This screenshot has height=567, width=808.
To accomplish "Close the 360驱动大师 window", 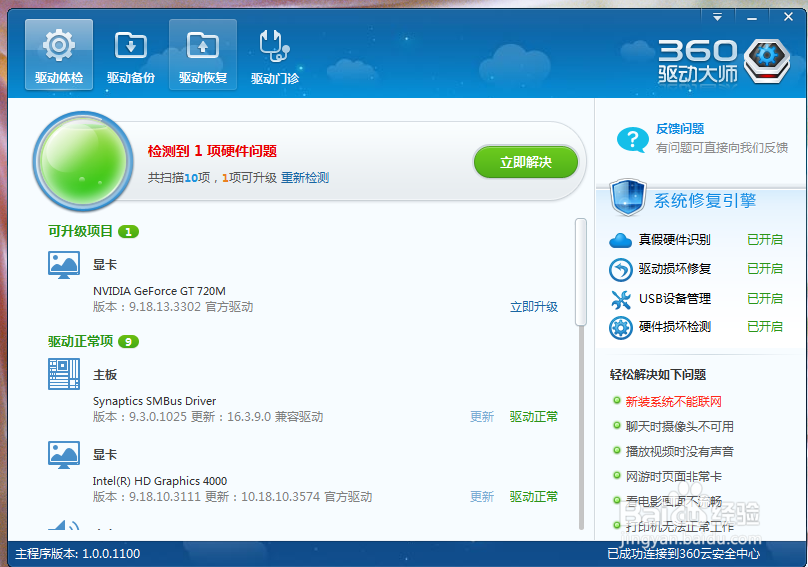I will [788, 17].
